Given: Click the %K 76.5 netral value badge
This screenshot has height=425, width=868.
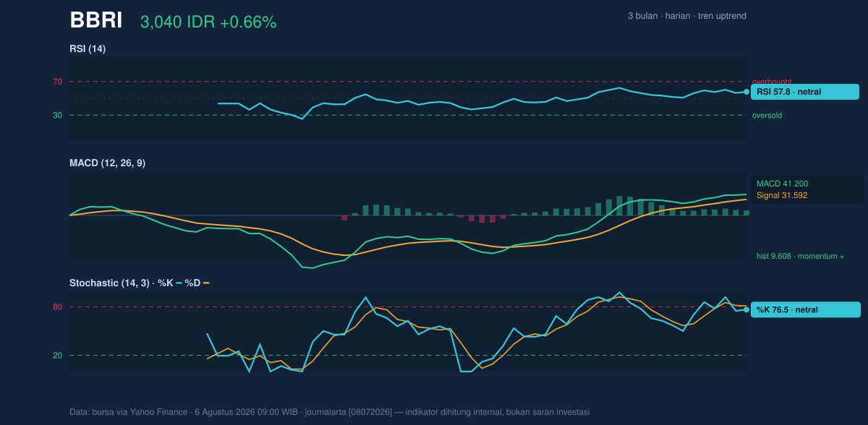Looking at the screenshot, I should pos(806,309).
